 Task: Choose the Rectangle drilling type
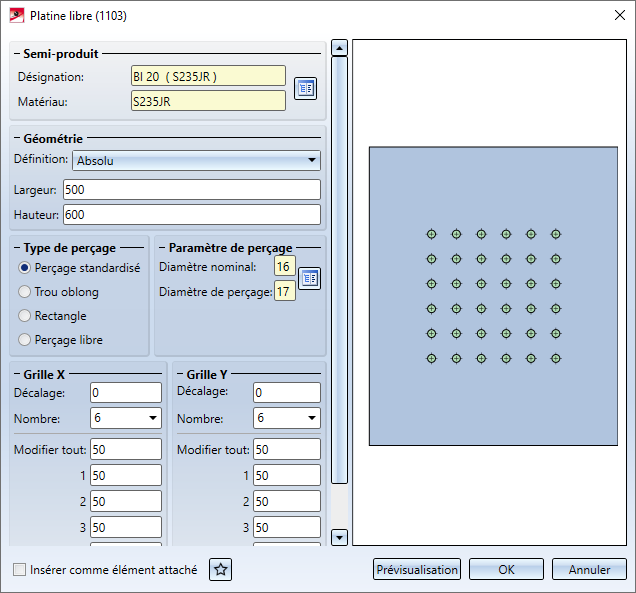pyautogui.click(x=25, y=316)
